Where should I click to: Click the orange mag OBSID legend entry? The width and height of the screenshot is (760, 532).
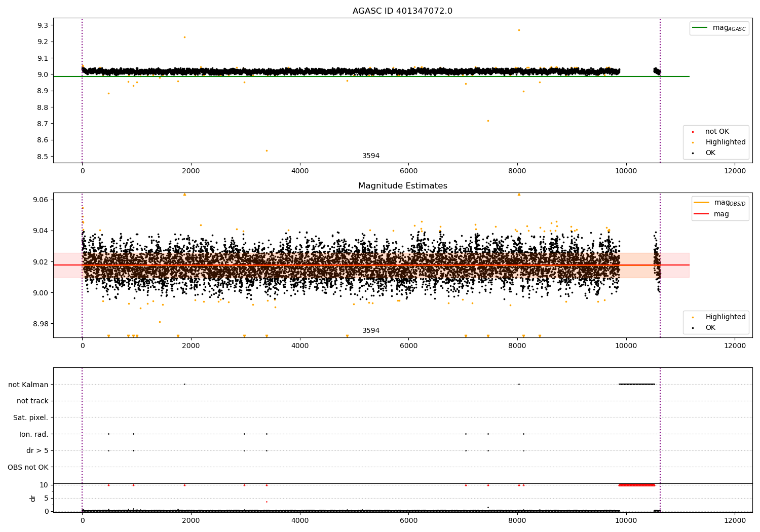pos(719,203)
